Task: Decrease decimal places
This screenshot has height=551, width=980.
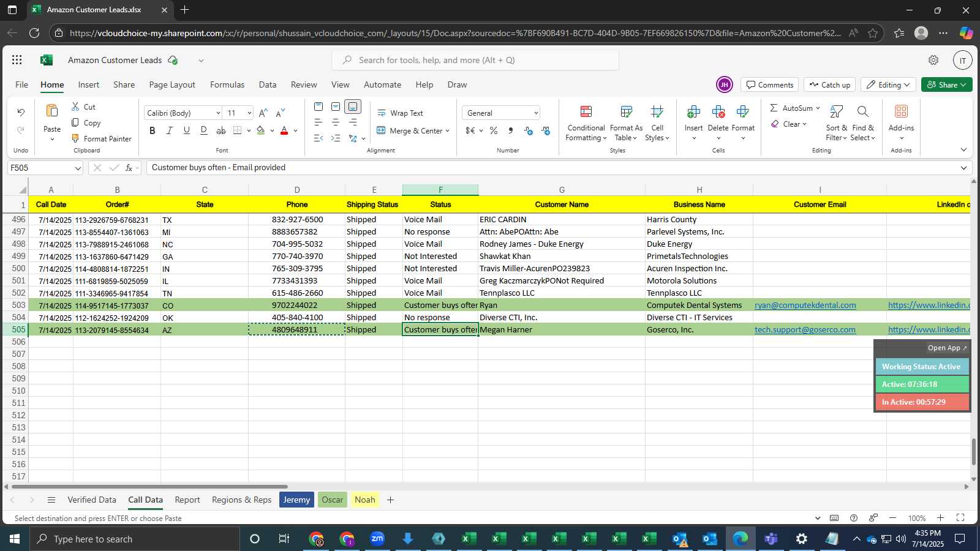Action: [545, 130]
